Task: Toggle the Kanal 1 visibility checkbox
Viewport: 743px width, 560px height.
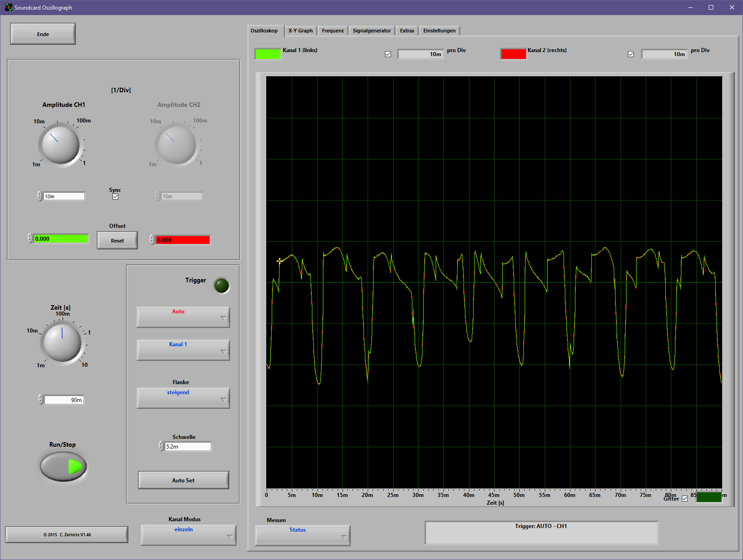Action: point(388,54)
